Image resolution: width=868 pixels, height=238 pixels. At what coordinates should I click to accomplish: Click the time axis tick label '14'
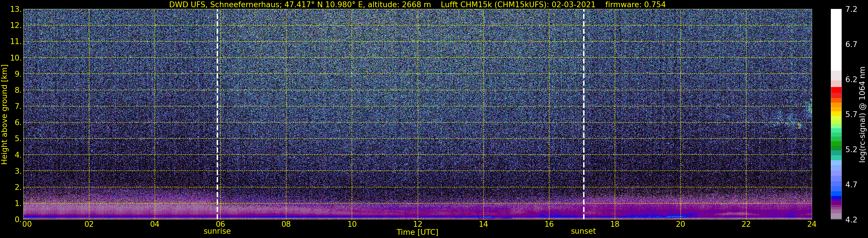483,224
